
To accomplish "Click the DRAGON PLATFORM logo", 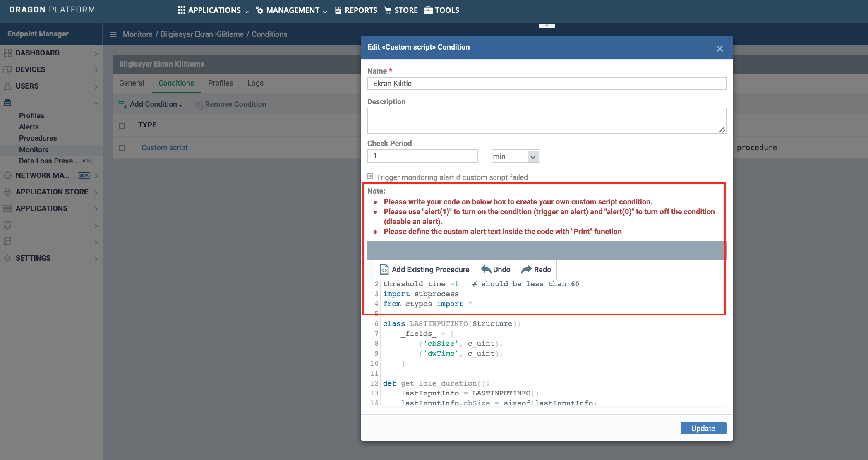I will pos(52,10).
